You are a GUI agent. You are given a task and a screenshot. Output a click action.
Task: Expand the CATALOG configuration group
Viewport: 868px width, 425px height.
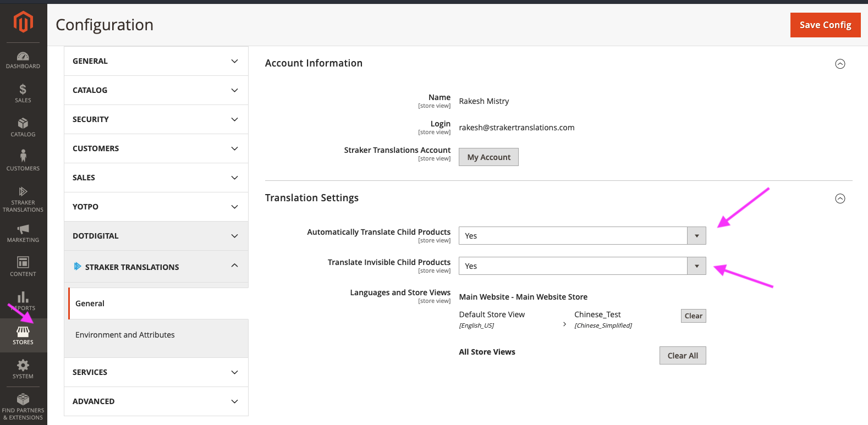[x=156, y=90]
